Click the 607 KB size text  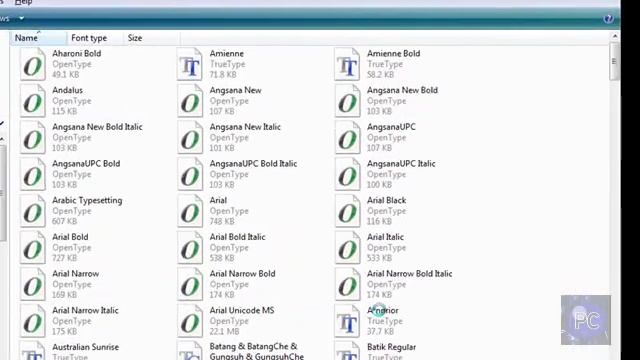(64, 222)
